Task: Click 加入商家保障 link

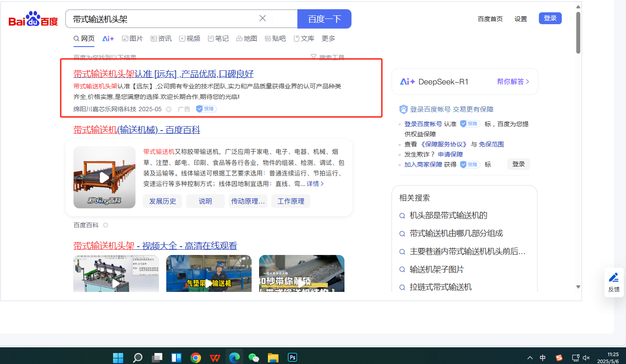Action: [x=423, y=164]
